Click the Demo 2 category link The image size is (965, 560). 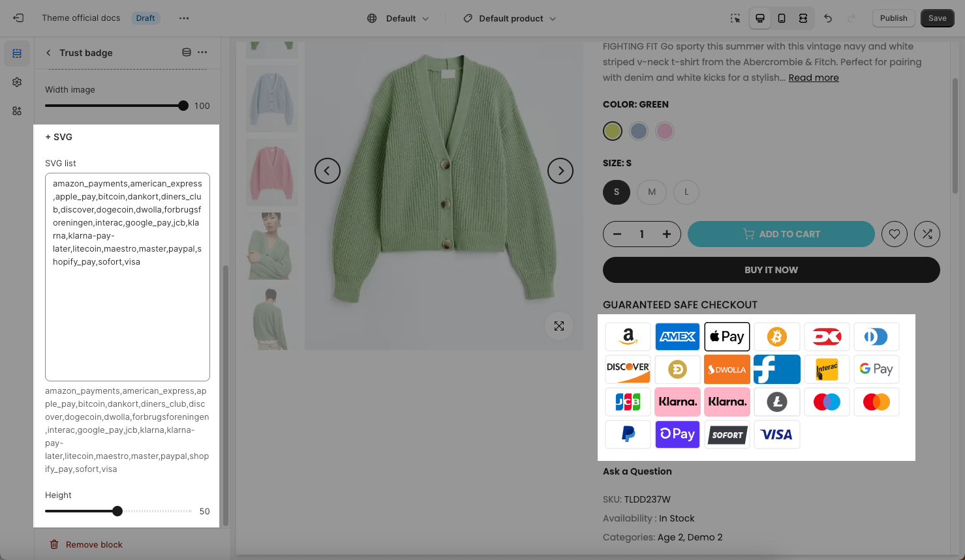tap(705, 537)
